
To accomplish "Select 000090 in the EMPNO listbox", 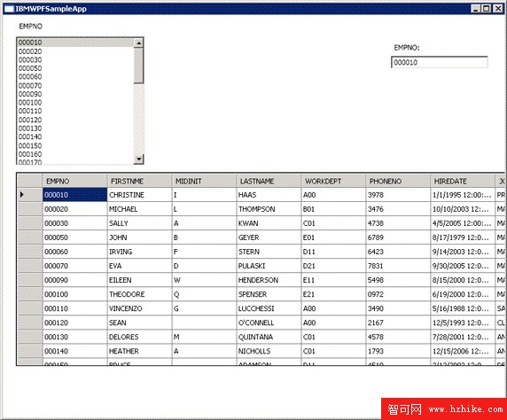I will coord(75,94).
